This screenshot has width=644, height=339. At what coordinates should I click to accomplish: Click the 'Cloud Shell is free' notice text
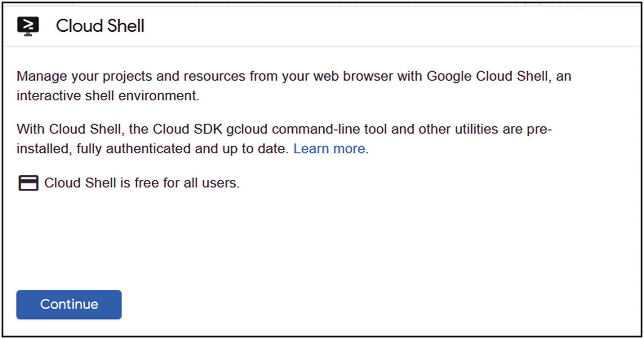142,183
